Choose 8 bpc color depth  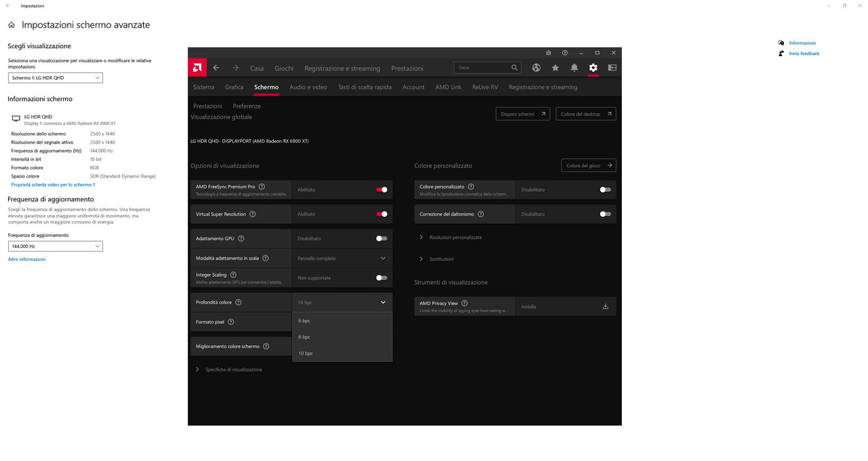pos(342,337)
